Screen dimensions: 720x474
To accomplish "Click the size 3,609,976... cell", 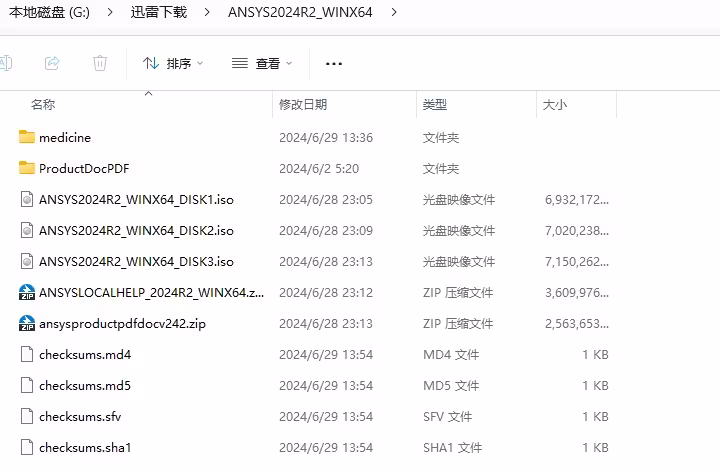I will (x=577, y=293).
